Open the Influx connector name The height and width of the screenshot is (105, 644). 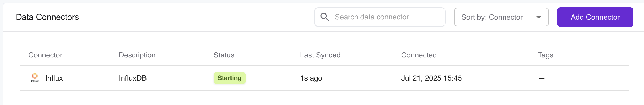point(54,78)
